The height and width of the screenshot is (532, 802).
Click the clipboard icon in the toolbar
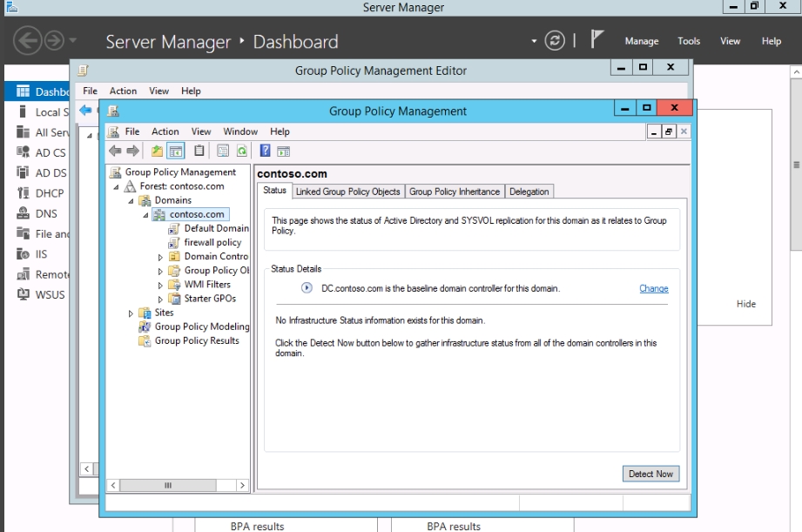(x=199, y=151)
